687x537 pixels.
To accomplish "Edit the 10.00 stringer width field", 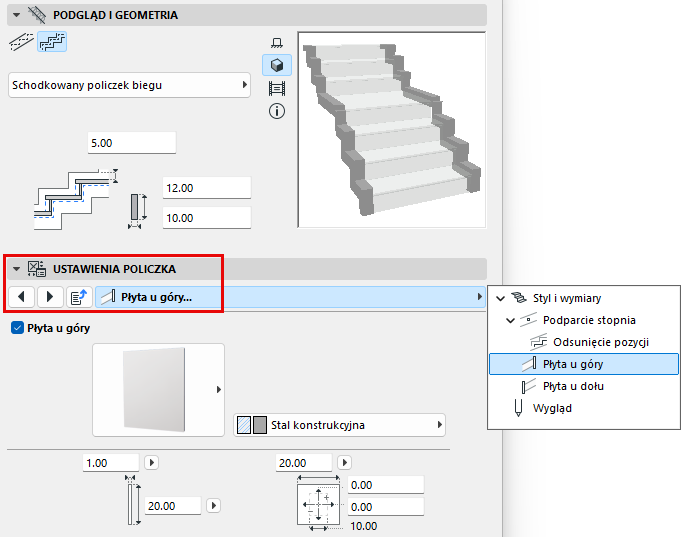I will point(207,218).
